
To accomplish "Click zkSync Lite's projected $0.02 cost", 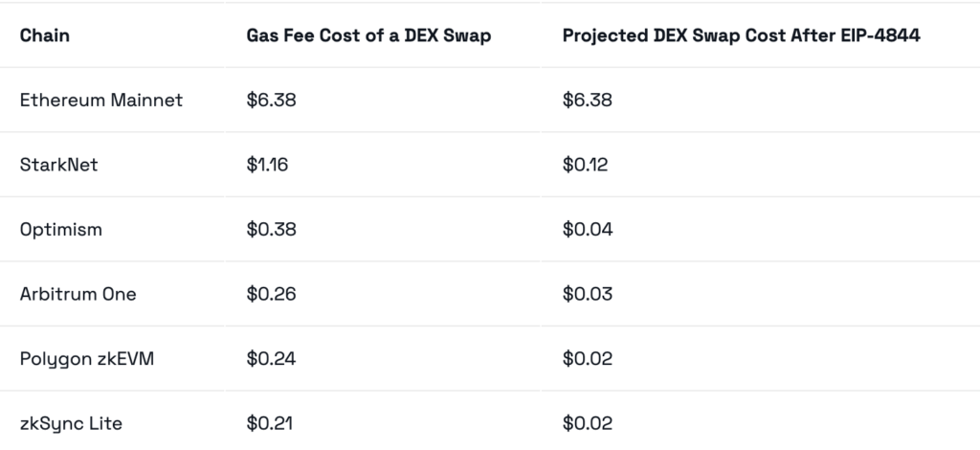I will click(x=588, y=423).
